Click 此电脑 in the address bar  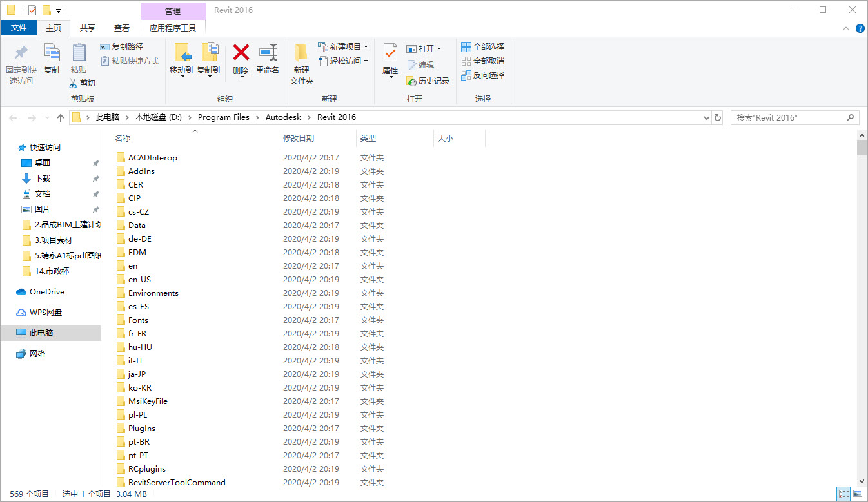108,117
